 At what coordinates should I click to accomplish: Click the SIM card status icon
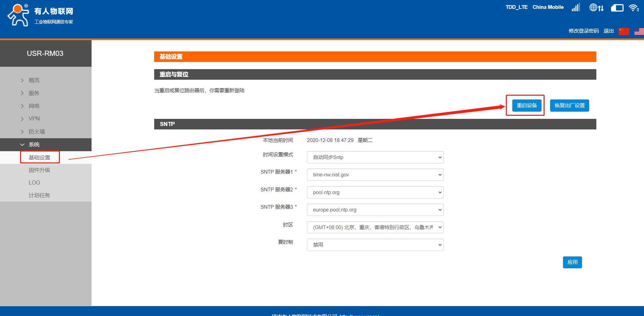(617, 8)
